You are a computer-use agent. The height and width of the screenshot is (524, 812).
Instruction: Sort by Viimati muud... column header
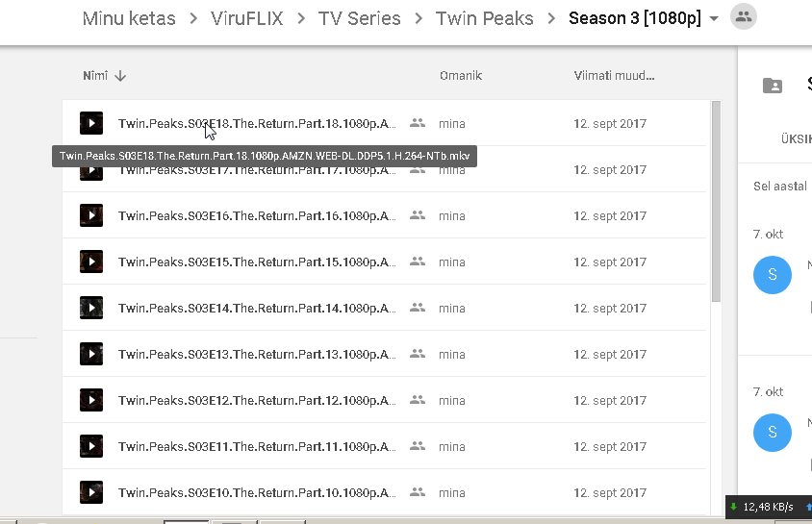[614, 76]
